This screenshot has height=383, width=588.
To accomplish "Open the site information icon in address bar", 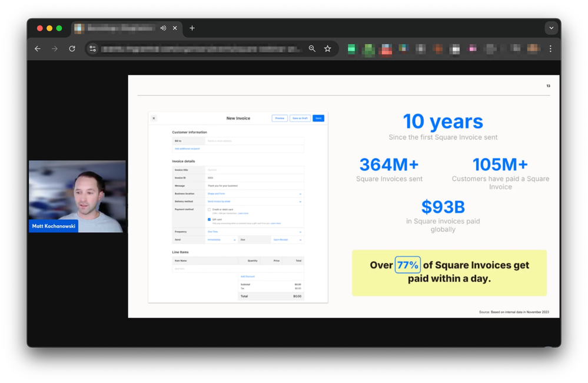I will pyautogui.click(x=92, y=49).
